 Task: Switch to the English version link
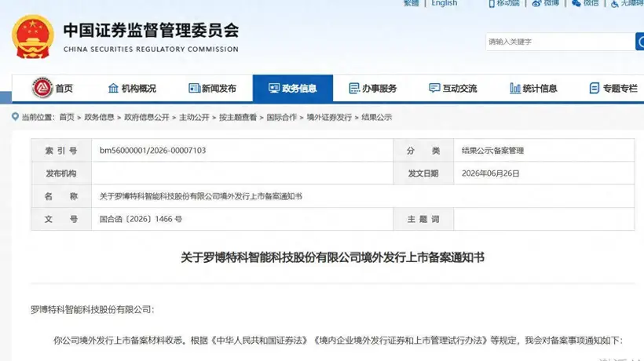[444, 3]
